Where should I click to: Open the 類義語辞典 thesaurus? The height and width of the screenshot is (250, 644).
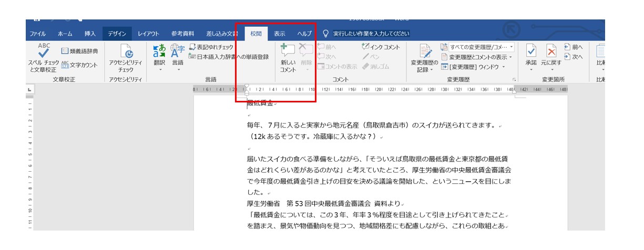tap(80, 51)
